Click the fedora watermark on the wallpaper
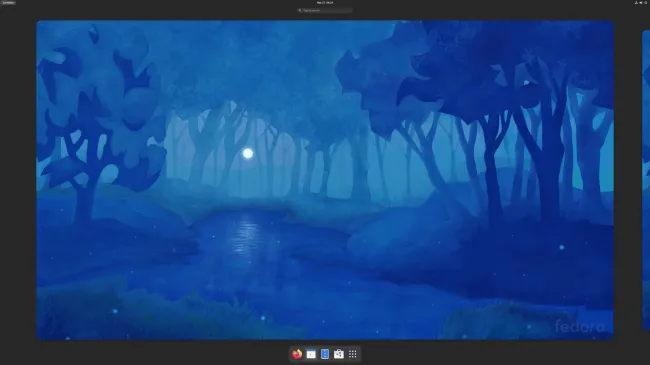Image resolution: width=650 pixels, height=365 pixels. [x=580, y=326]
